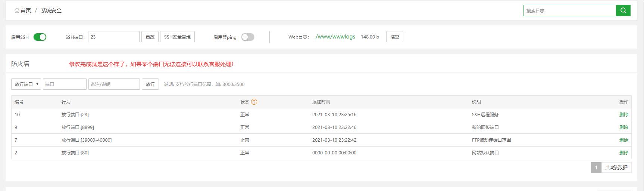Screen dimensions: 644x191
Task: Delete the port 23 SSH rule
Action: coord(623,115)
